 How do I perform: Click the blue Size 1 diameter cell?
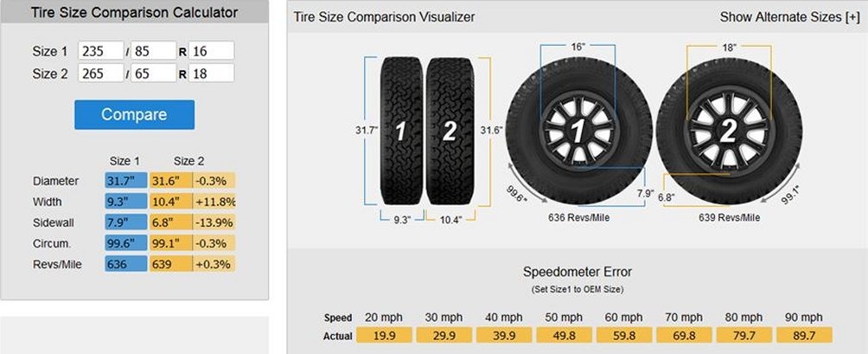pos(126,181)
